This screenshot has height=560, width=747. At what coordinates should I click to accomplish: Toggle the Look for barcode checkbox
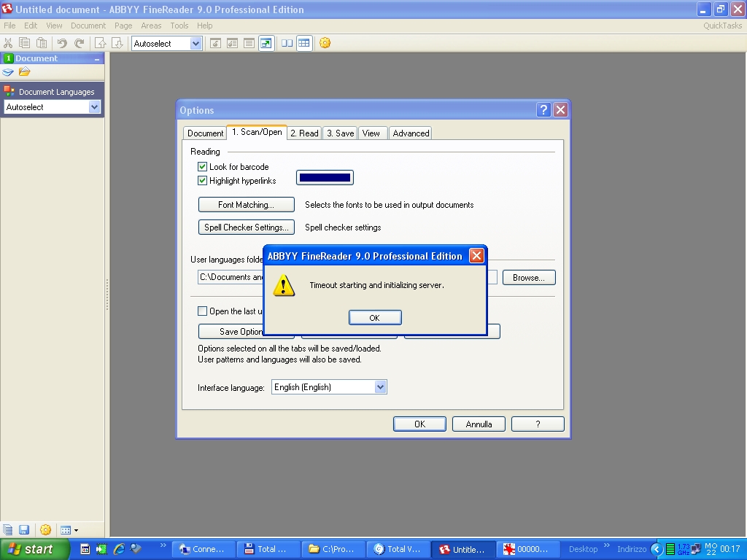tap(203, 167)
